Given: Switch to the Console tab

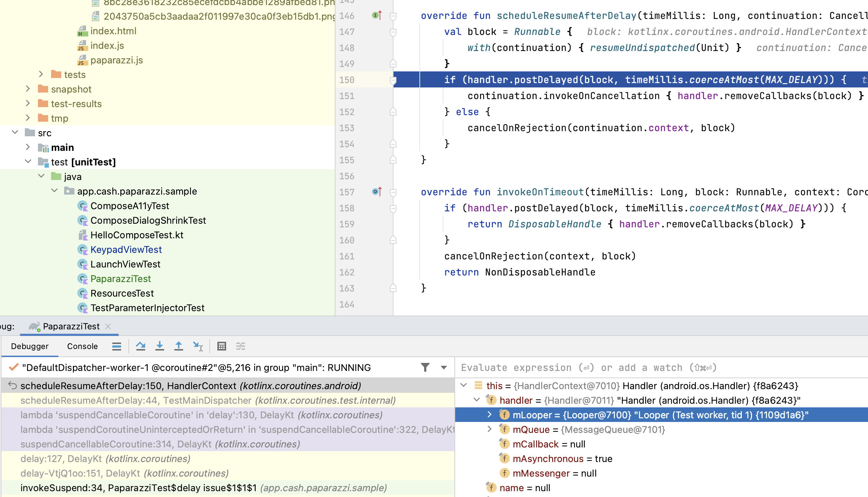Looking at the screenshot, I should point(82,346).
